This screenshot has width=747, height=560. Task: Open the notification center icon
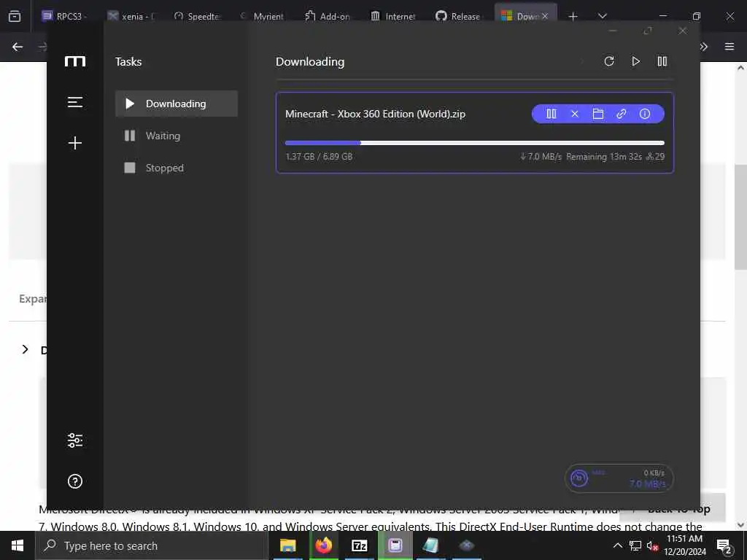pos(724,546)
